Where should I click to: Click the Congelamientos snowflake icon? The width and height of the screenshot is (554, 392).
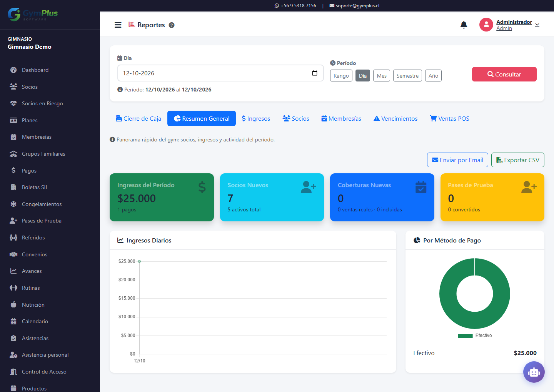(x=13, y=204)
